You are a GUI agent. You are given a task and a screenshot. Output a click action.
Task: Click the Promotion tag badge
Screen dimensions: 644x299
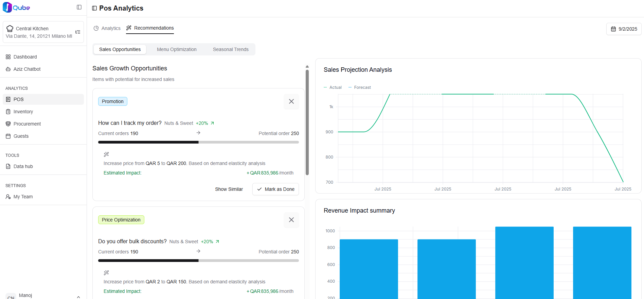pos(113,101)
